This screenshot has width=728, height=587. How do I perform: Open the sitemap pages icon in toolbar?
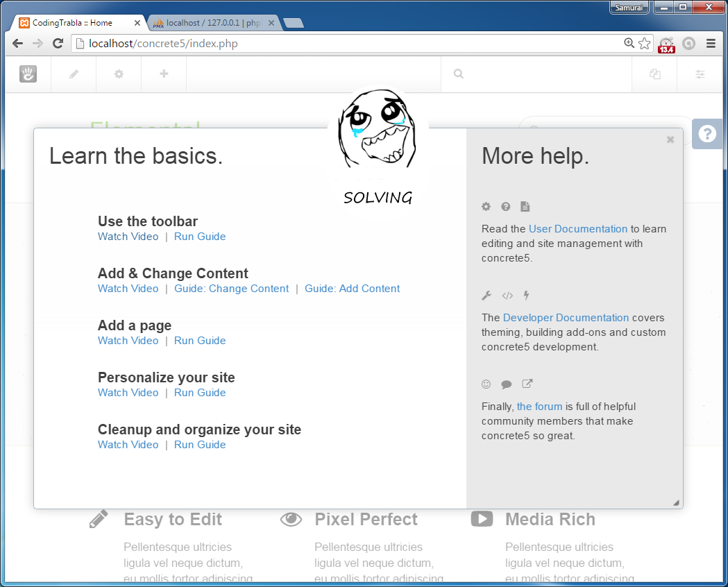coord(654,74)
